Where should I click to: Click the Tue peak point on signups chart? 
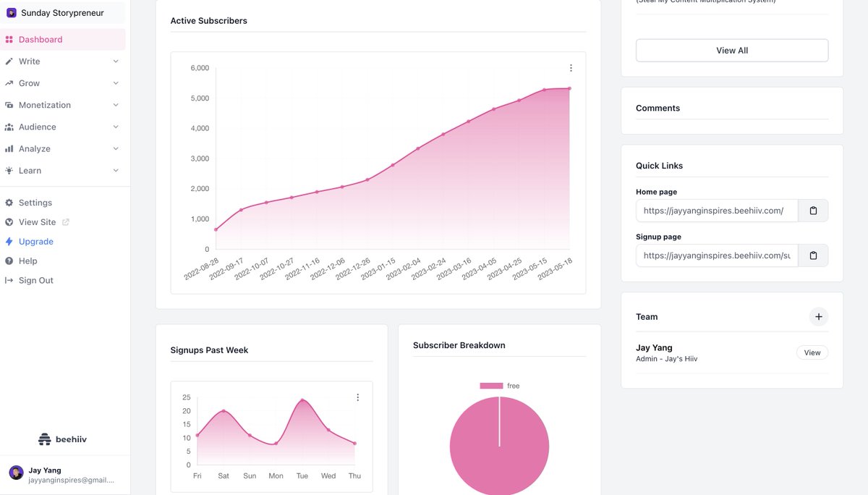tap(302, 400)
